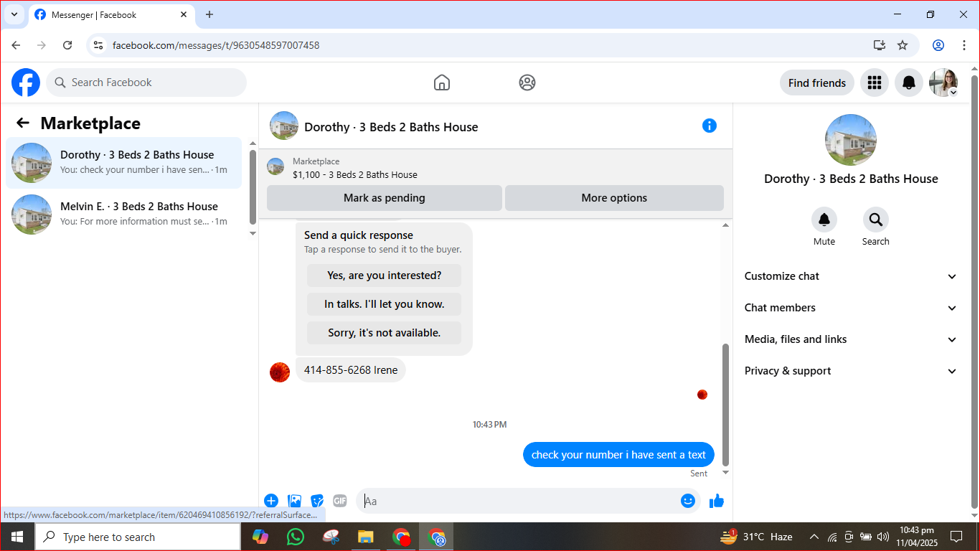Click the $1,100 listing link in header
The height and width of the screenshot is (551, 980).
click(354, 174)
